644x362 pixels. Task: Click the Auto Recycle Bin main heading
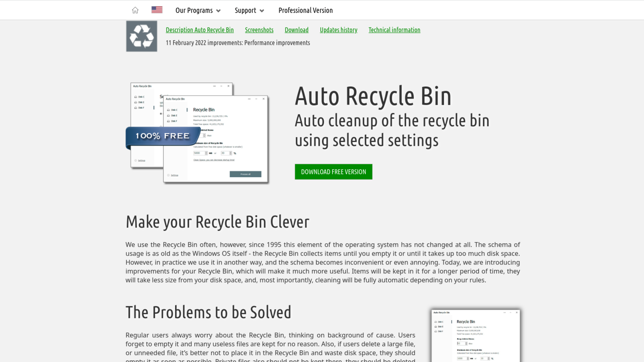[x=373, y=96]
